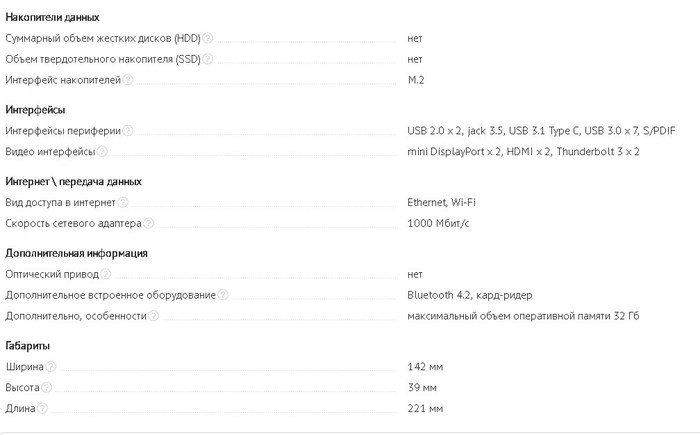The width and height of the screenshot is (700, 435).
Task: Click help icon next to HDD total capacity
Action: 208,38
